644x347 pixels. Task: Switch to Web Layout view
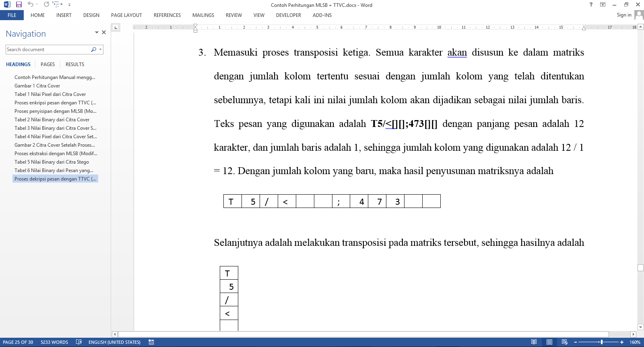[565, 342]
